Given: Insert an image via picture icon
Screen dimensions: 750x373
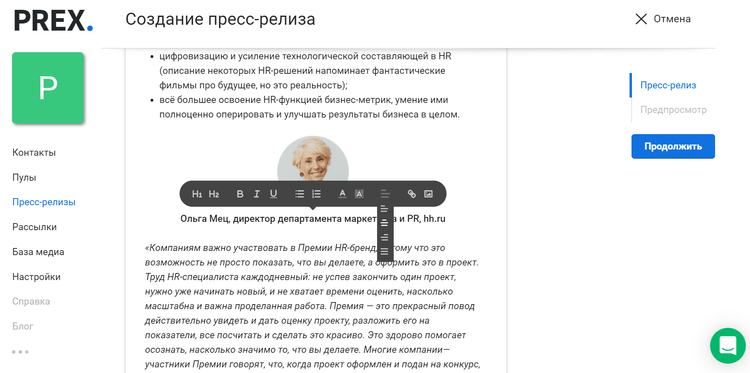Looking at the screenshot, I should click(428, 194).
